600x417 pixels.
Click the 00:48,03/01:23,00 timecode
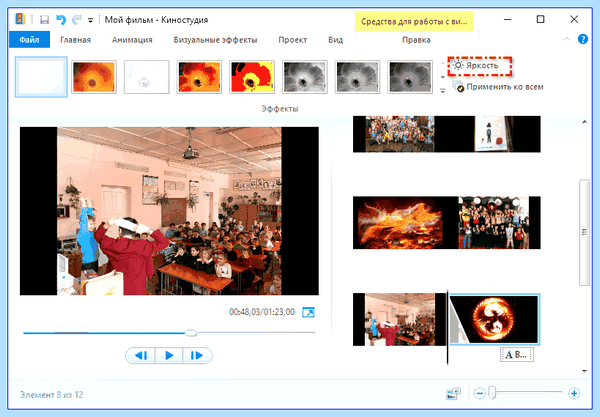262,312
